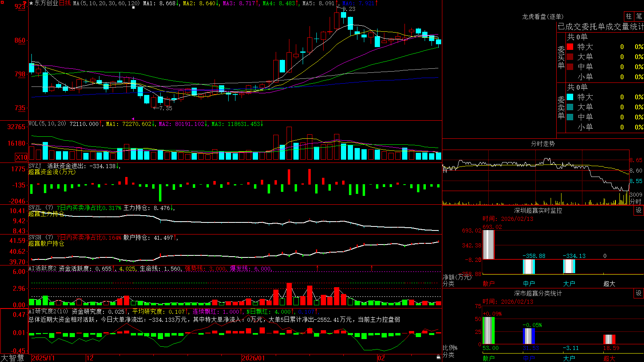644x362 pixels.
Task: Click the green 散户 bar labeled +0.09%
Action: [489, 331]
